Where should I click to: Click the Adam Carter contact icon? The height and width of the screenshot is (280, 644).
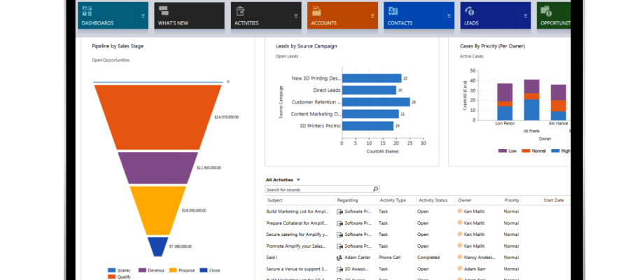pos(339,258)
